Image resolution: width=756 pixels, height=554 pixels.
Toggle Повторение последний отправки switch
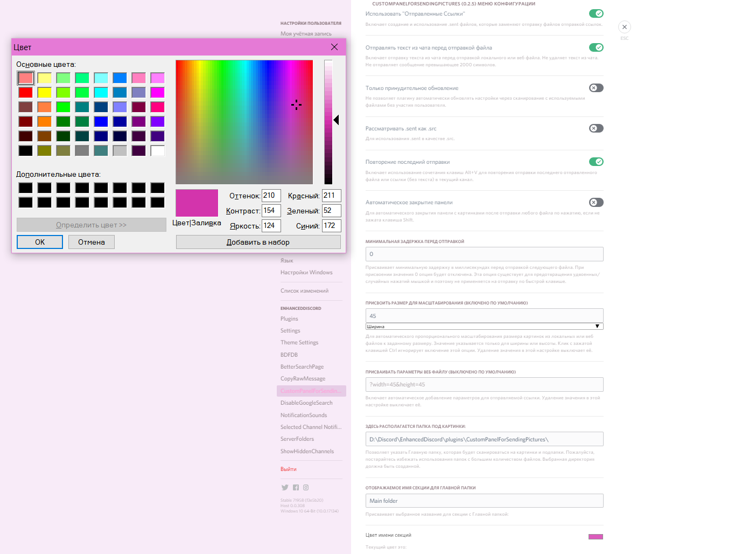(596, 162)
